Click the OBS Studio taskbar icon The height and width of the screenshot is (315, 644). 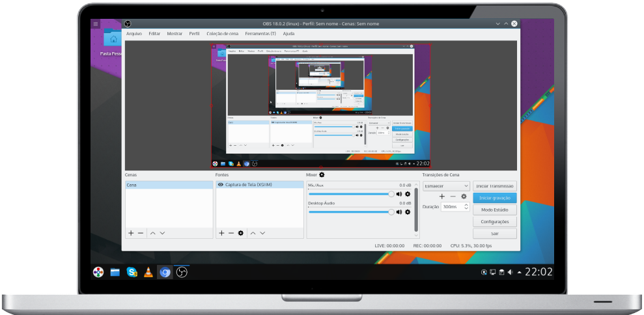(182, 272)
